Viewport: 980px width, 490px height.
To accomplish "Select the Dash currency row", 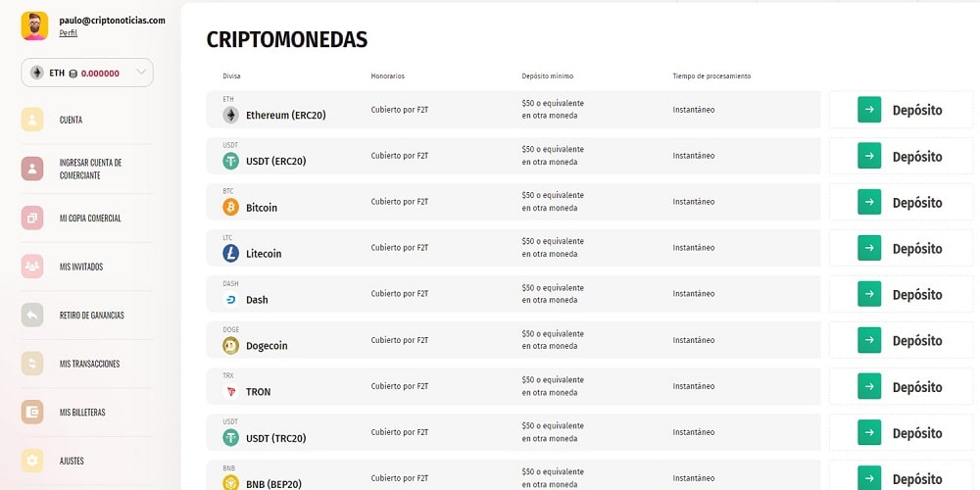I will coord(514,294).
